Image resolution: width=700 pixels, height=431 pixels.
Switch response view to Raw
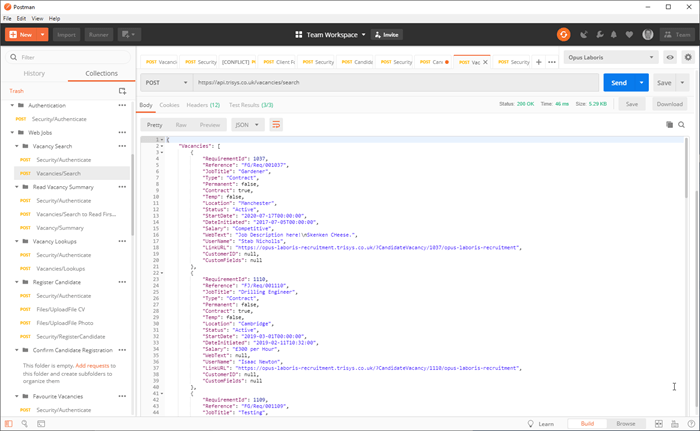point(181,125)
